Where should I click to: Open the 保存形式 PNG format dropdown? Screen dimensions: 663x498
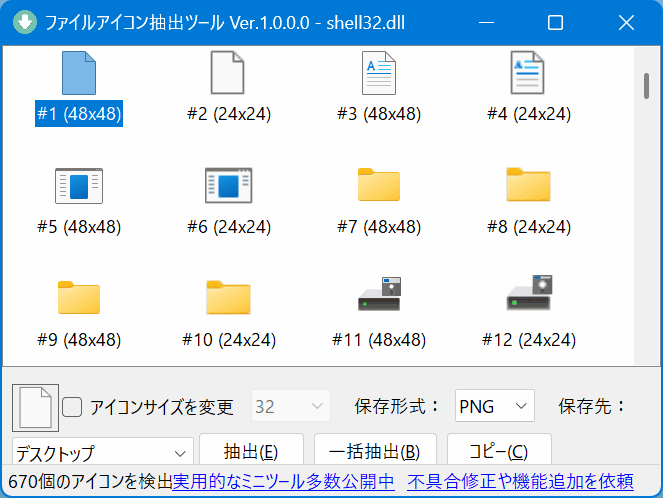494,406
